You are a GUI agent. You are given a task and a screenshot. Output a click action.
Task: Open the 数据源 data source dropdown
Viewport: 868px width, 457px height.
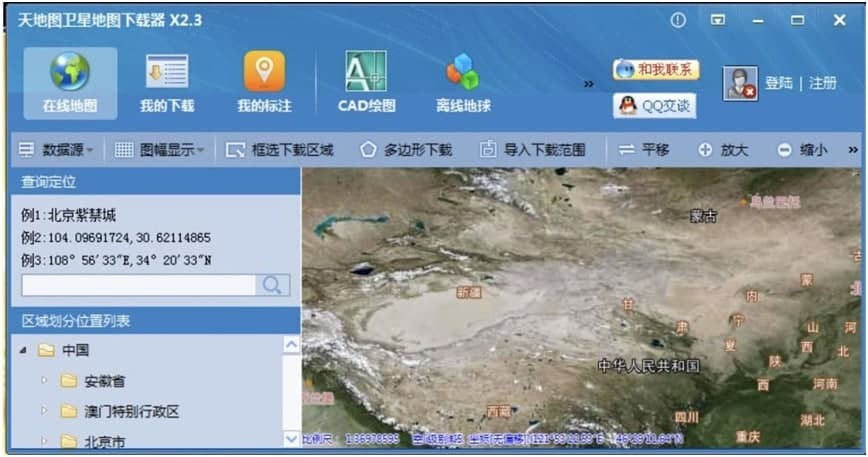[x=56, y=149]
